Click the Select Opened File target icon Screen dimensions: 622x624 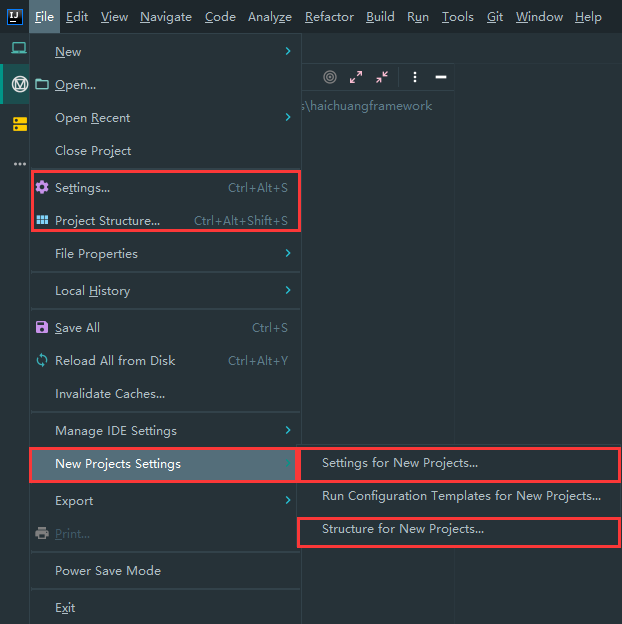pyautogui.click(x=331, y=77)
